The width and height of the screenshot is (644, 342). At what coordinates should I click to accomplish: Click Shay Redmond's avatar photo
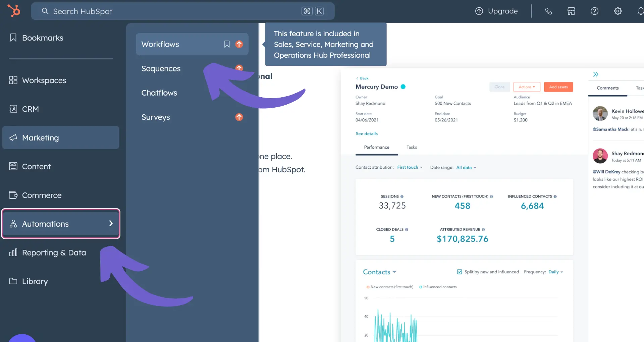pos(600,156)
